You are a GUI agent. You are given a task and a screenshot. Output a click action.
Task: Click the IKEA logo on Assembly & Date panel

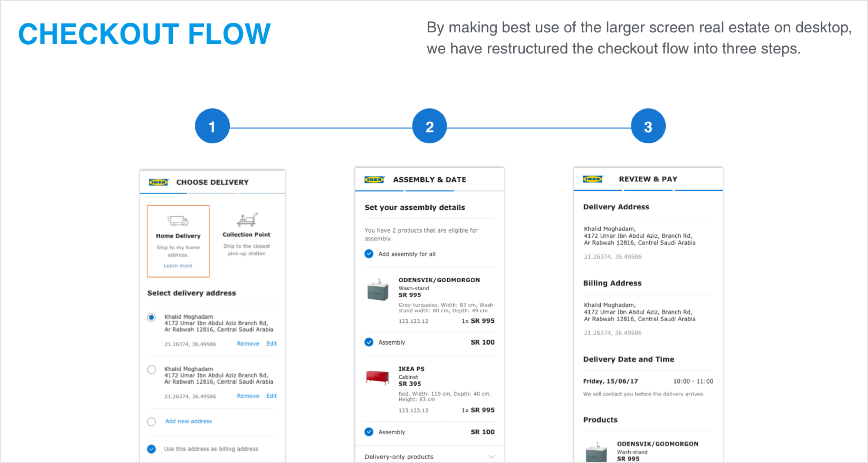pos(375,179)
